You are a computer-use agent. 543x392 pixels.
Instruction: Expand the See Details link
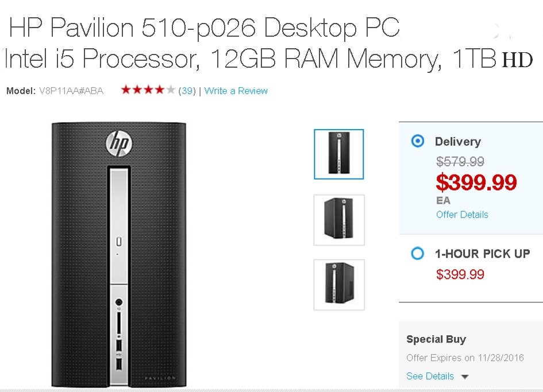click(430, 376)
